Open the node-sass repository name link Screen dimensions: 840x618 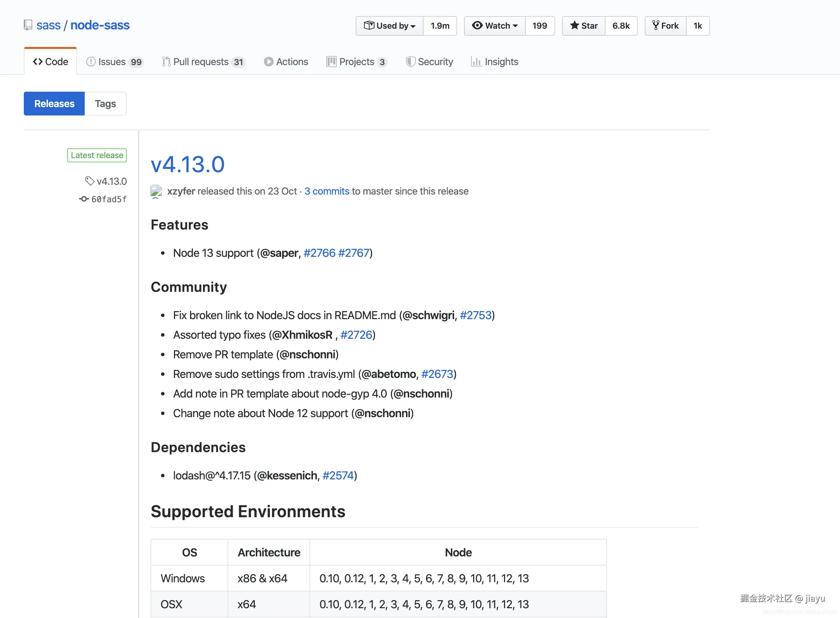click(x=100, y=25)
